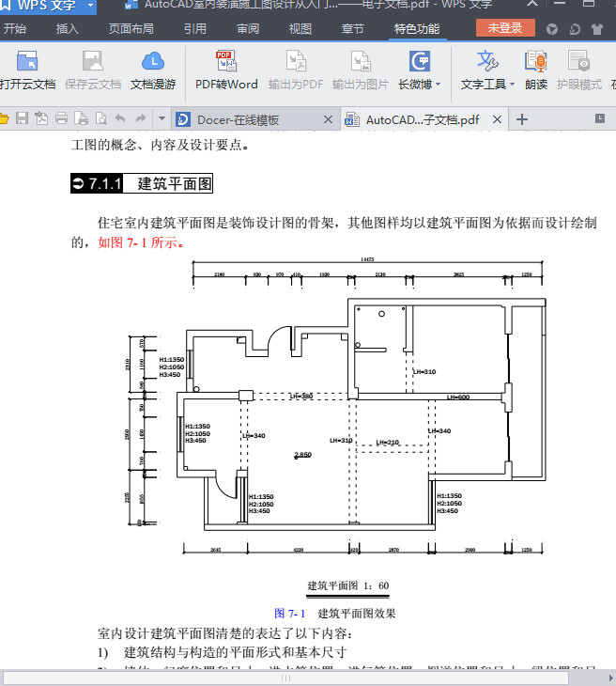Click the floor plan drawing image
The image size is (616, 686).
336,407
